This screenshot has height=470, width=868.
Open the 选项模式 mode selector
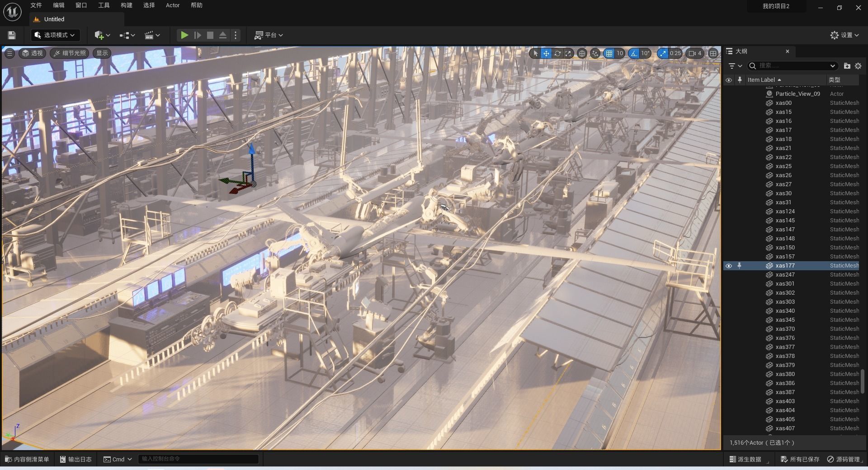(x=55, y=35)
